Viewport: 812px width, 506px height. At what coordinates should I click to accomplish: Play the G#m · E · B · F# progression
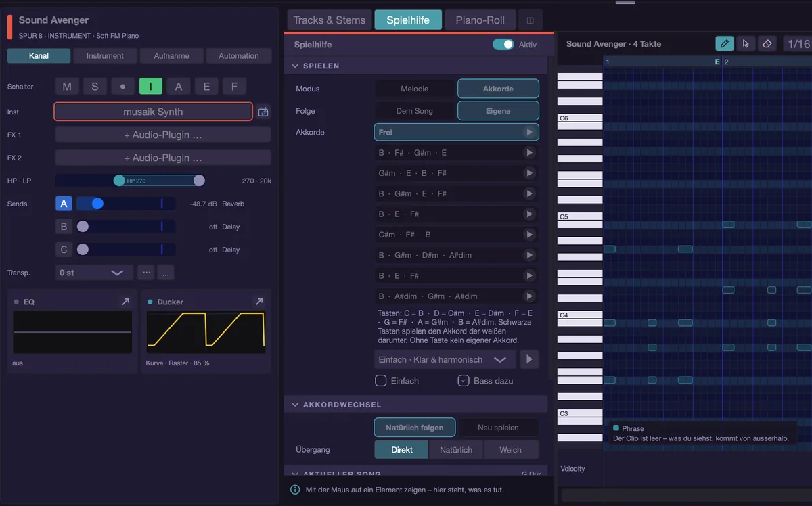[529, 173]
